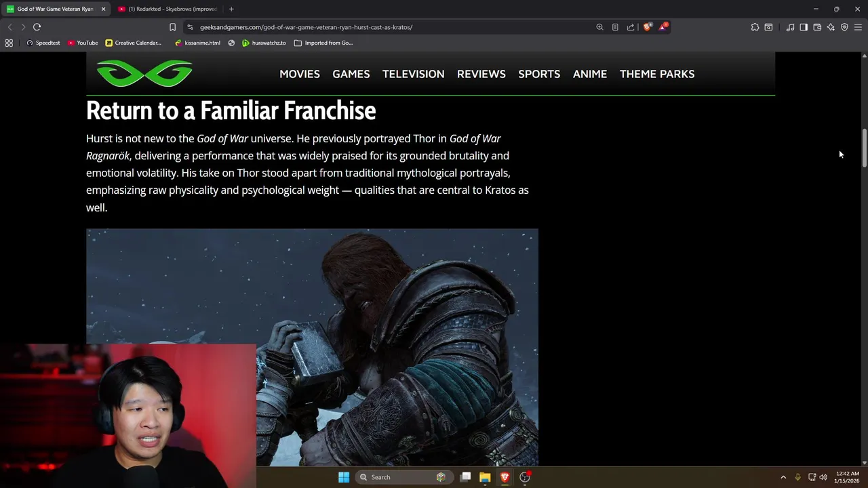Open the MOVIES menu item
Image resolution: width=868 pixels, height=488 pixels.
point(300,74)
